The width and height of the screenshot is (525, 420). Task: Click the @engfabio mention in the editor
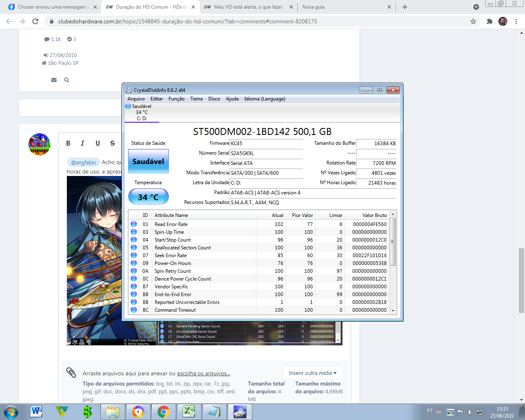pyautogui.click(x=83, y=162)
